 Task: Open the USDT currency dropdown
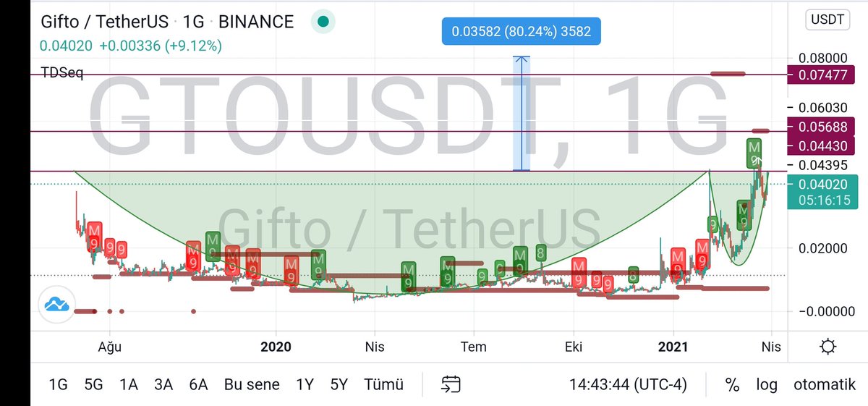827,19
